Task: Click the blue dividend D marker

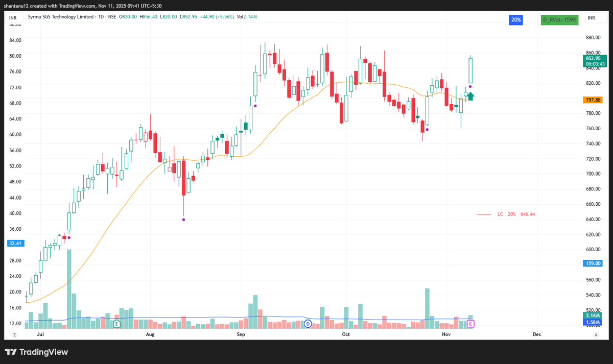Action: (308, 324)
